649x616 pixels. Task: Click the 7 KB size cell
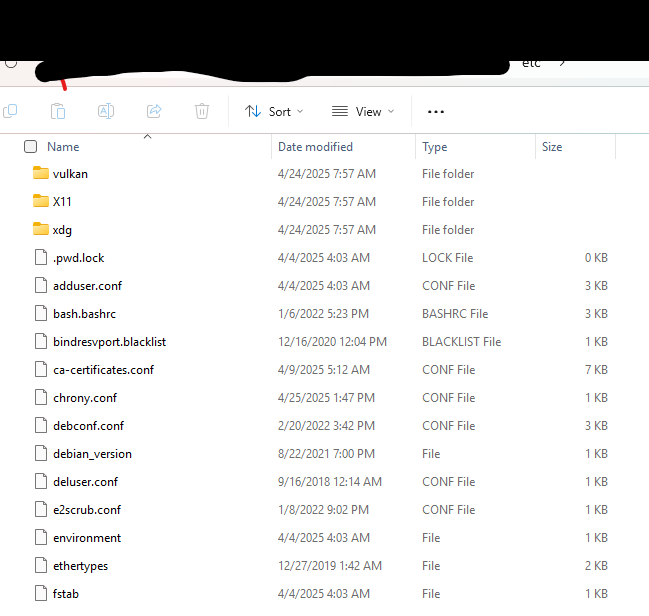596,370
